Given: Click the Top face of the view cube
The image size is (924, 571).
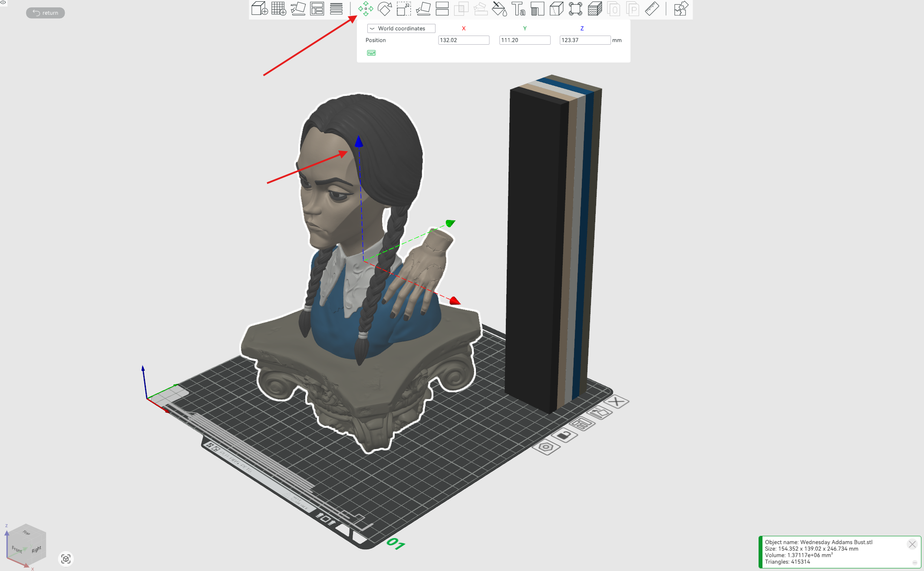Looking at the screenshot, I should pyautogui.click(x=26, y=532).
